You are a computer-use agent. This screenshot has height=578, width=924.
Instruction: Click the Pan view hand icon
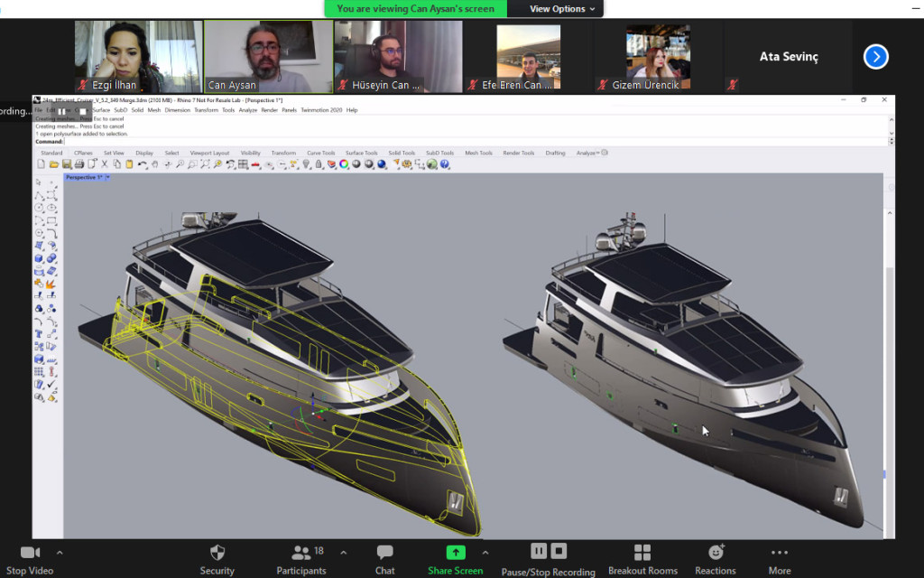click(155, 164)
